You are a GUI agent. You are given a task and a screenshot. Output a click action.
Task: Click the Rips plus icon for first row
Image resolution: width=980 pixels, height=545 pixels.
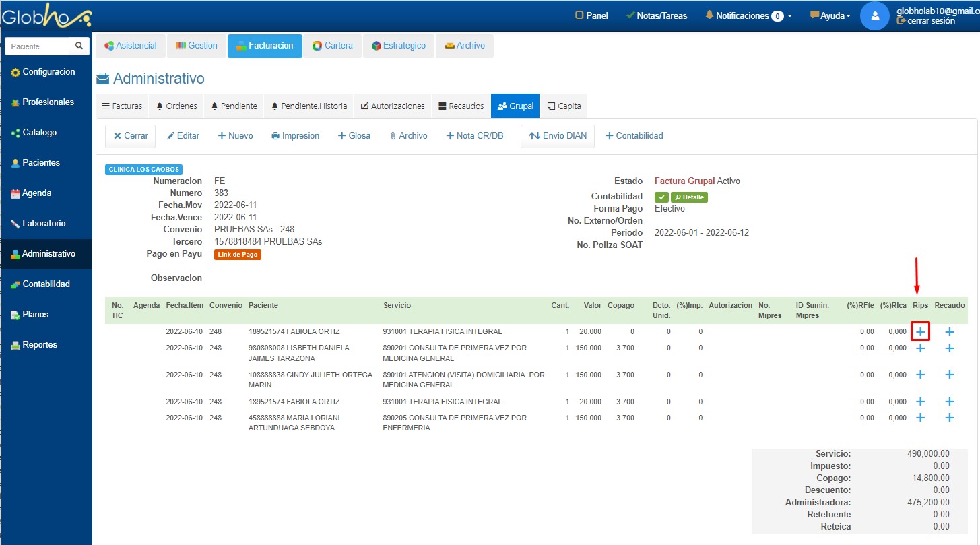click(920, 331)
